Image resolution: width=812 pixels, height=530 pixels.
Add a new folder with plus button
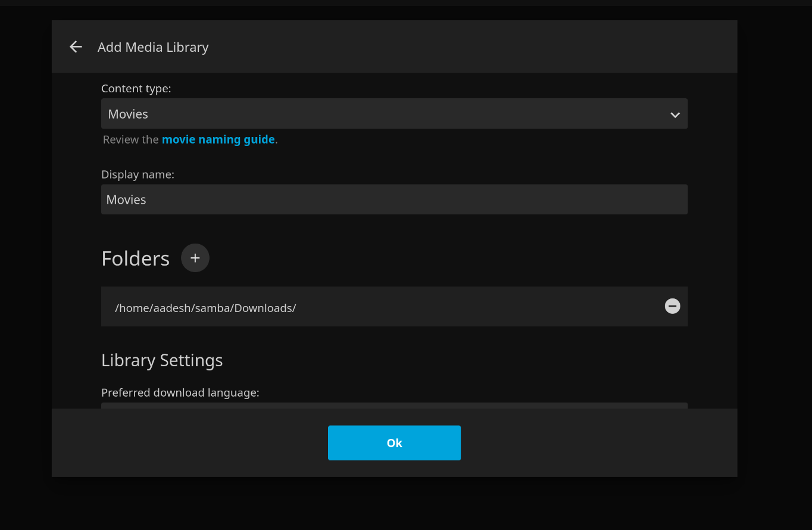click(x=195, y=258)
